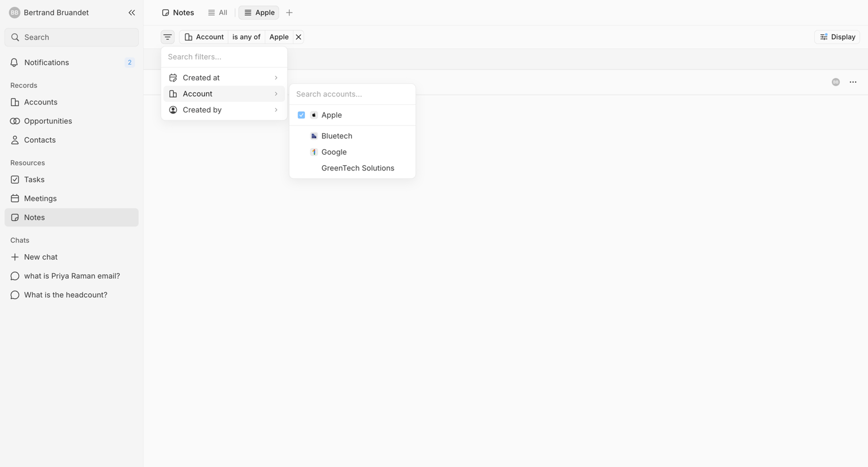Screen dimensions: 868x467
Task: Select GreenTech Solutions account
Action: pyautogui.click(x=352, y=168)
